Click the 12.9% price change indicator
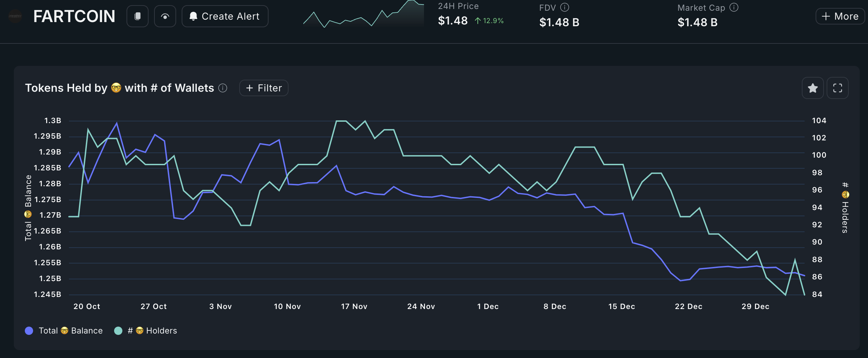This screenshot has width=868, height=358. tap(489, 21)
